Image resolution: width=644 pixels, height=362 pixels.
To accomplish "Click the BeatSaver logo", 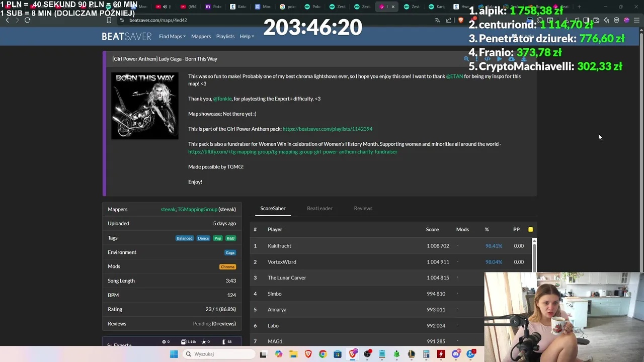I will (x=126, y=36).
